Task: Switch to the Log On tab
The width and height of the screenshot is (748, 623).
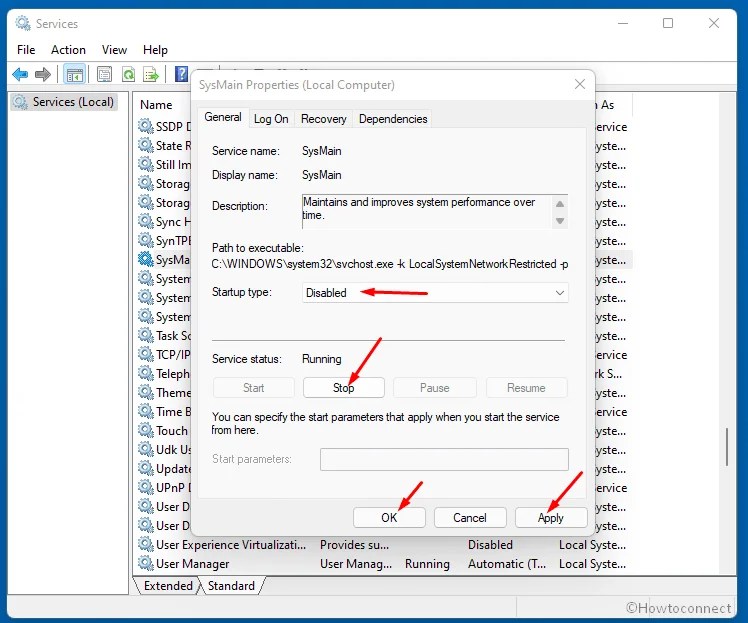Action: click(271, 119)
